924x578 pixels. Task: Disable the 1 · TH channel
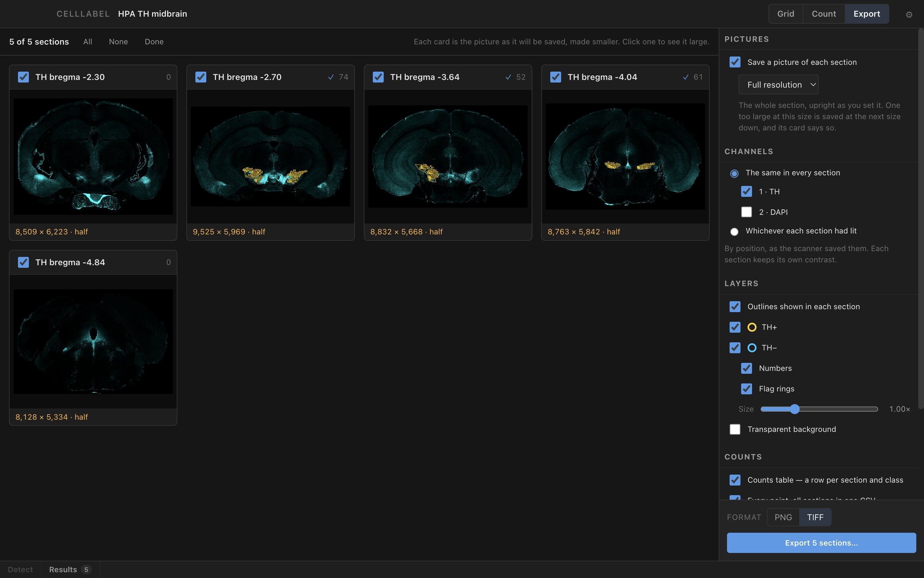point(747,192)
